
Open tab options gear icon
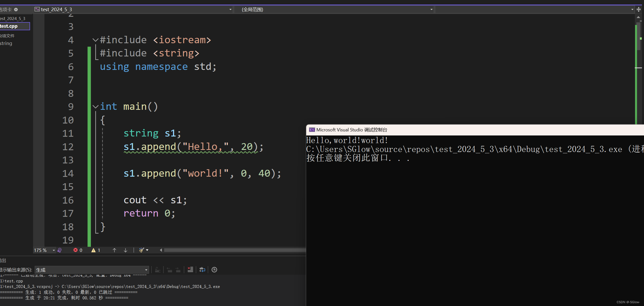[x=16, y=9]
